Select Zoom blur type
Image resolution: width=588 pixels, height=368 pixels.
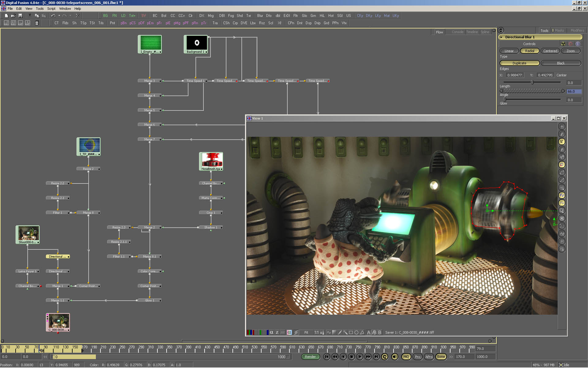coord(571,51)
